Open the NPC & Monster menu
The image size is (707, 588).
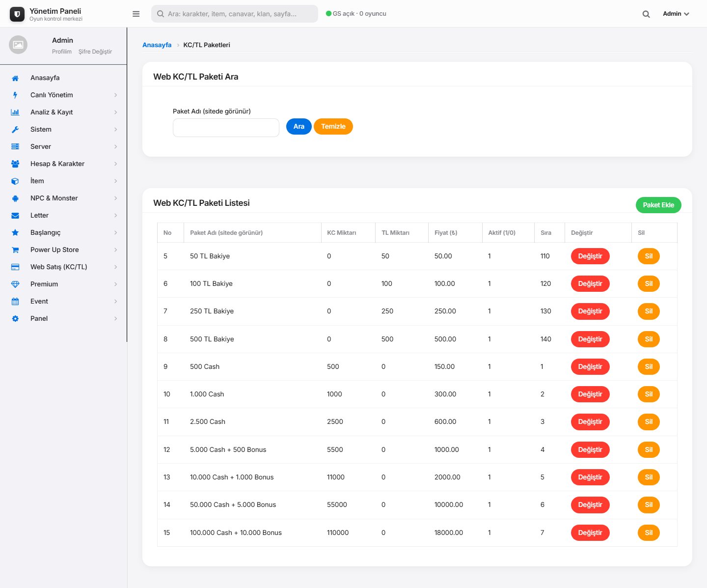tap(63, 198)
